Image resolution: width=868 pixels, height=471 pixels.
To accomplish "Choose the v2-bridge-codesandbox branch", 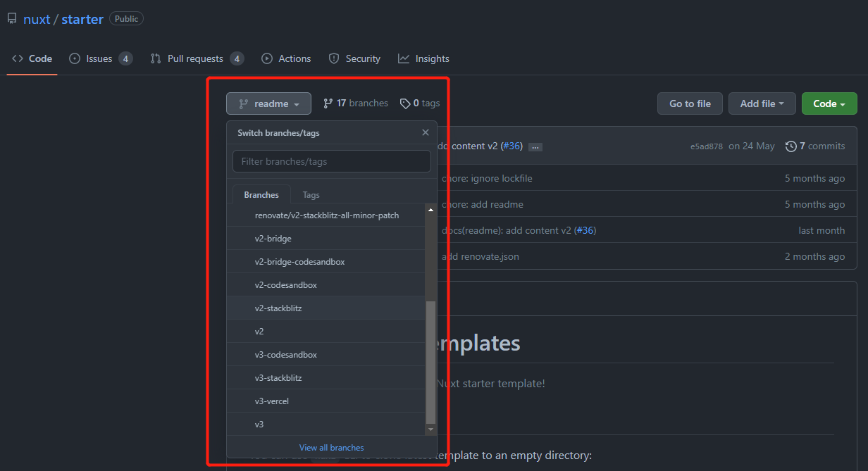I will [326, 262].
